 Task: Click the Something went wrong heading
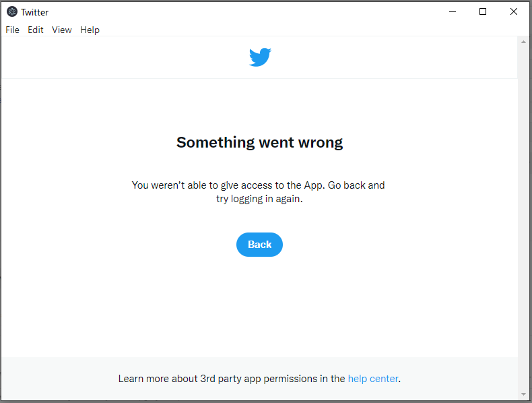click(x=259, y=143)
